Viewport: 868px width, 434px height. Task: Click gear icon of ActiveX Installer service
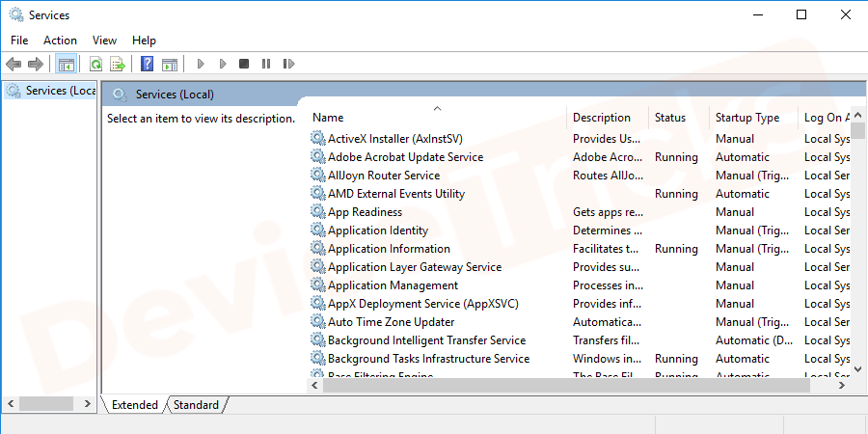click(317, 138)
